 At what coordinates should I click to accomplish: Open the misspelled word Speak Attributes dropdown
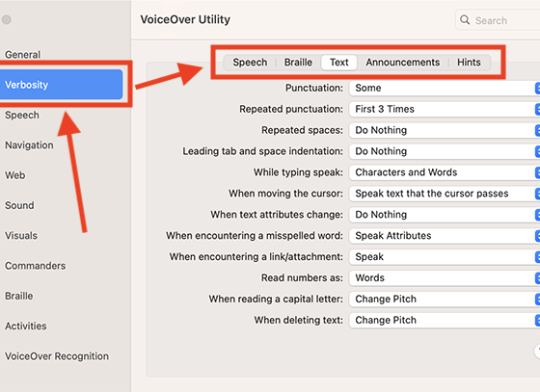(445, 236)
